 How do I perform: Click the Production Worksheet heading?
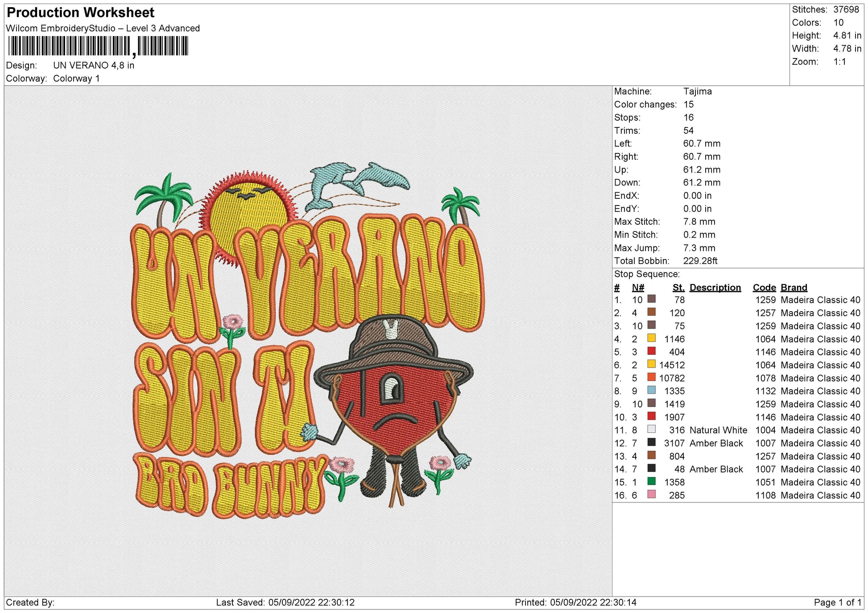(81, 12)
